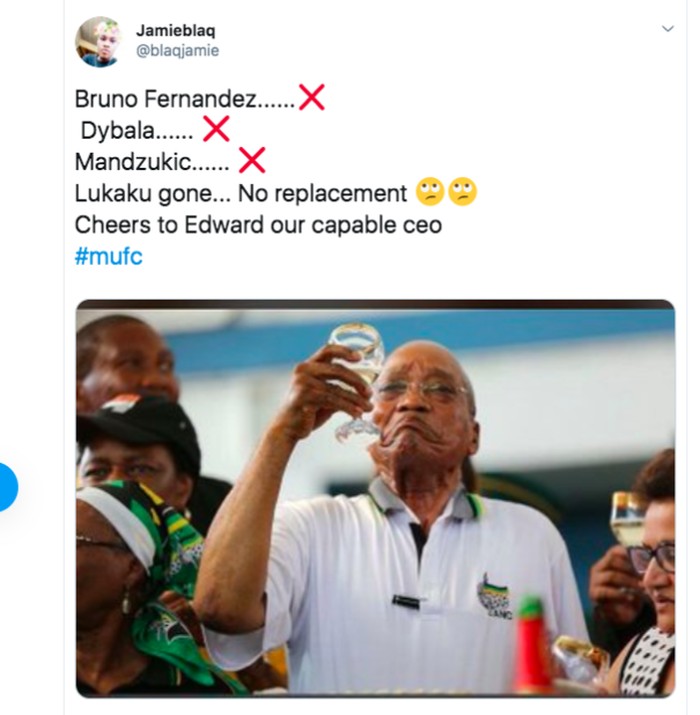Click the blue circular button at left edge
This screenshot has width=700, height=715.
(x=5, y=487)
